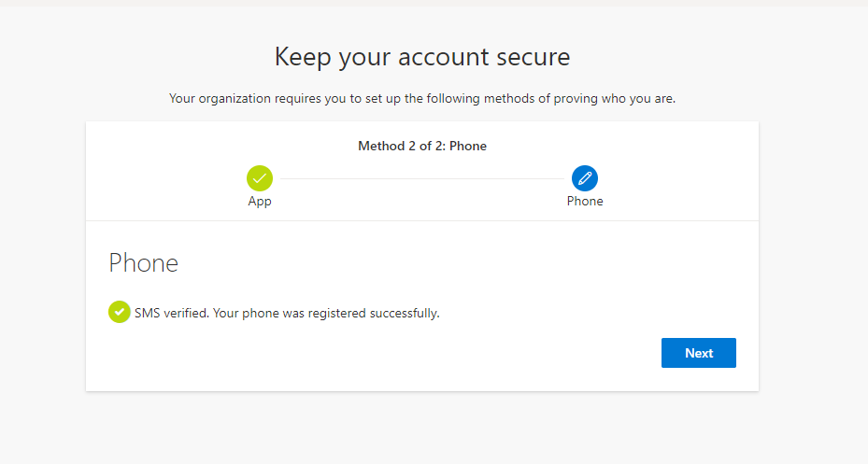Viewport: 868px width, 464px height.
Task: Click the SMS verified text
Action: tap(172, 313)
